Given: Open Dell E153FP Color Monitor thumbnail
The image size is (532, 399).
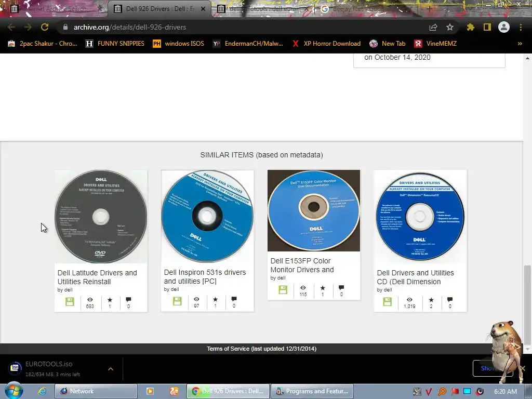Looking at the screenshot, I should tap(314, 210).
